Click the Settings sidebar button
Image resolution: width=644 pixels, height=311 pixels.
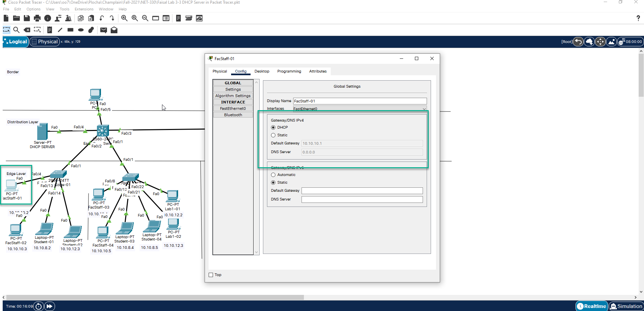pos(233,89)
